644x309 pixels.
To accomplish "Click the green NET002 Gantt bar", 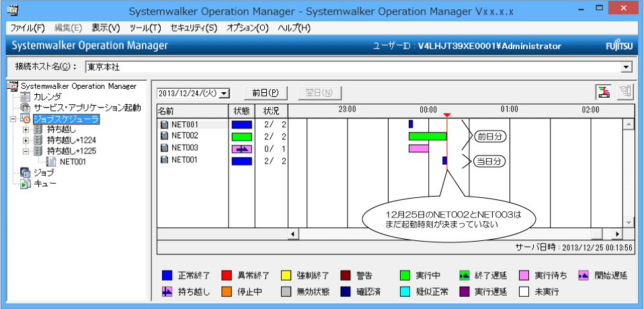I will tap(428, 136).
